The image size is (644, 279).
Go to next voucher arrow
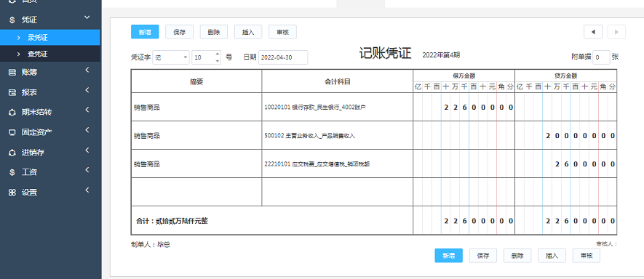pos(616,32)
